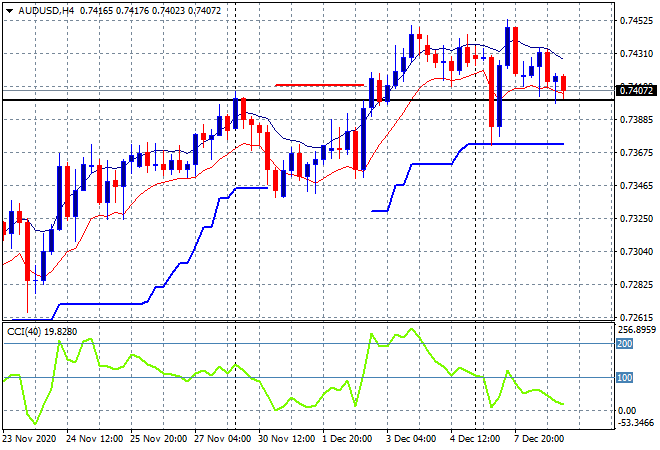Image resolution: width=660 pixels, height=450 pixels.
Task: Click the 30 Nov 12:00 time label
Action: point(286,438)
